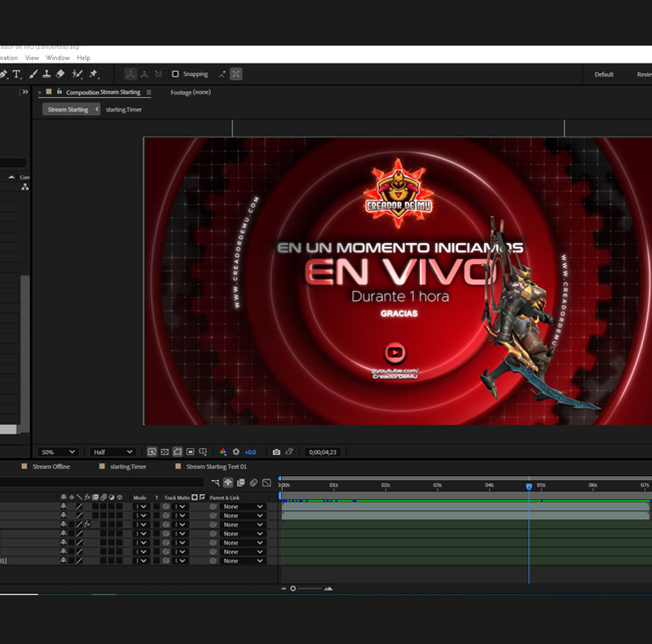Click the breadcrumb arrow after Stream Starting
This screenshot has height=644, width=652.
coord(96,109)
